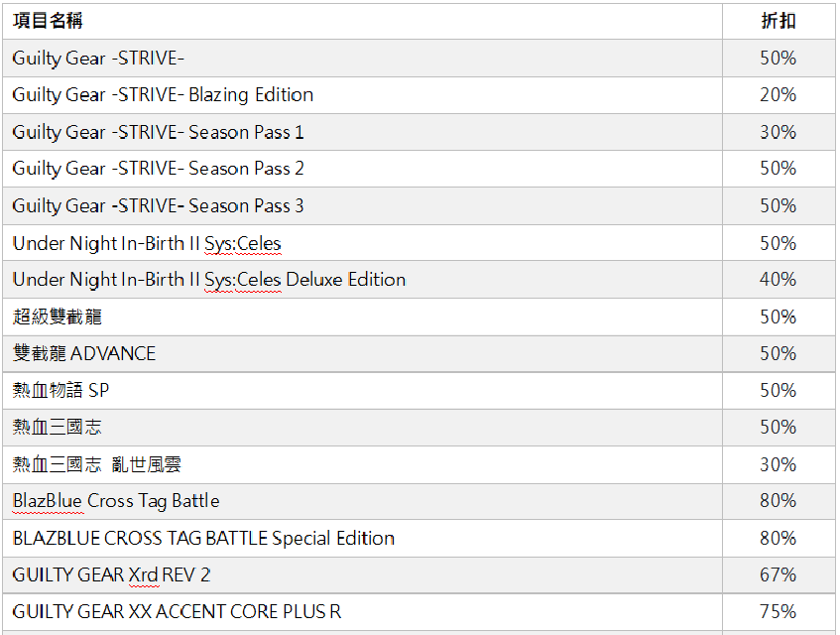Select the 75% discount cell
This screenshot has height=635, width=840.
(x=778, y=612)
